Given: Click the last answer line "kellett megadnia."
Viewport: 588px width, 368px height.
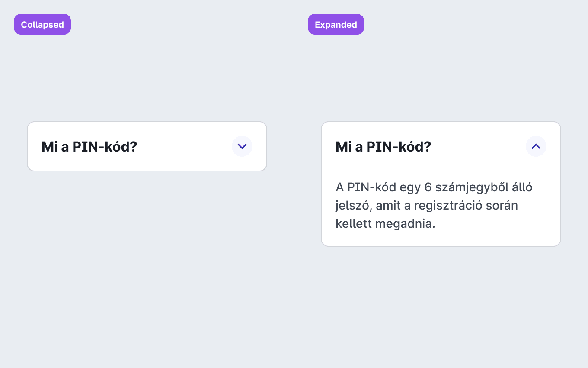Looking at the screenshot, I should click(x=385, y=224).
